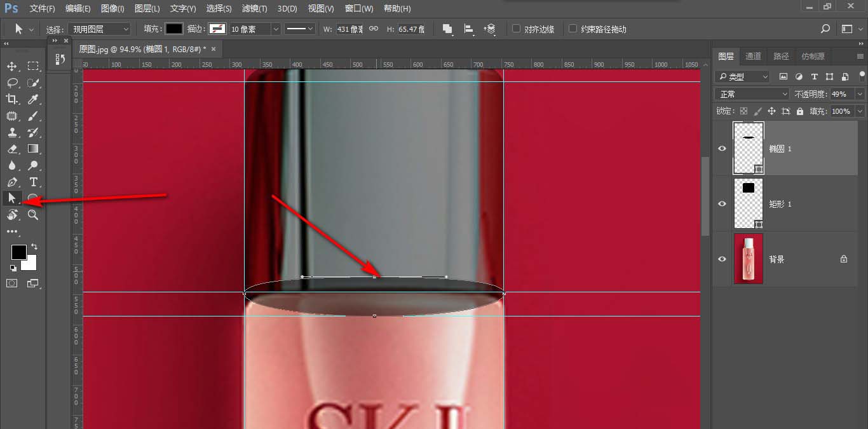Enable the 约束路径拖动 checkbox
The height and width of the screenshot is (429, 868).
(x=573, y=29)
